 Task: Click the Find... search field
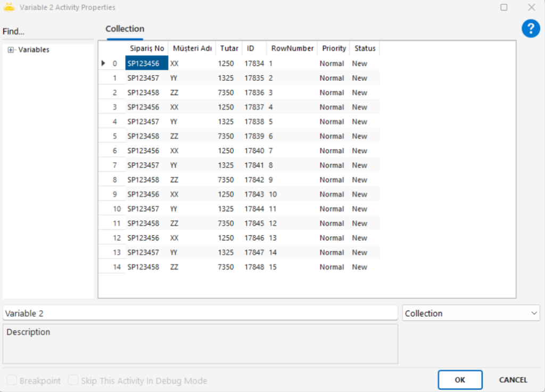coord(48,32)
